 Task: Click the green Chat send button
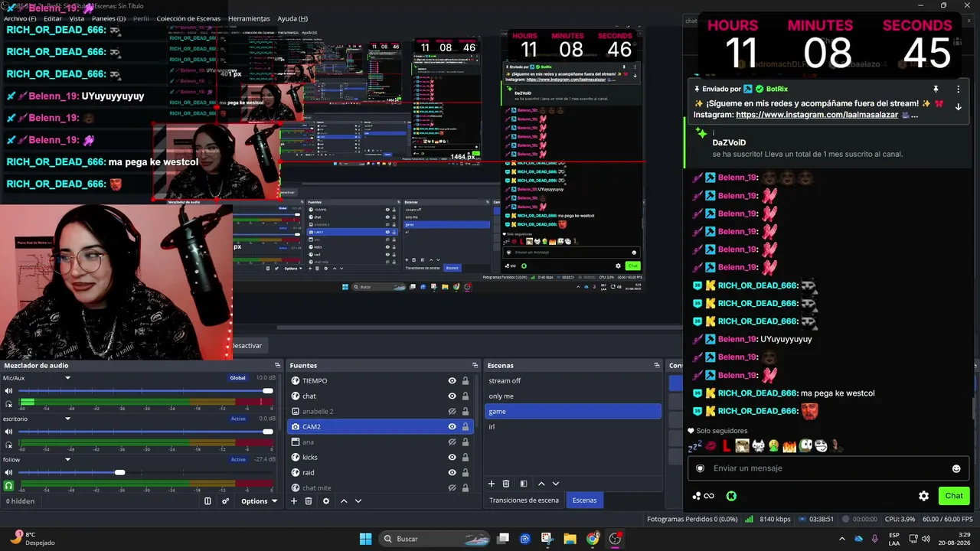pyautogui.click(x=954, y=496)
